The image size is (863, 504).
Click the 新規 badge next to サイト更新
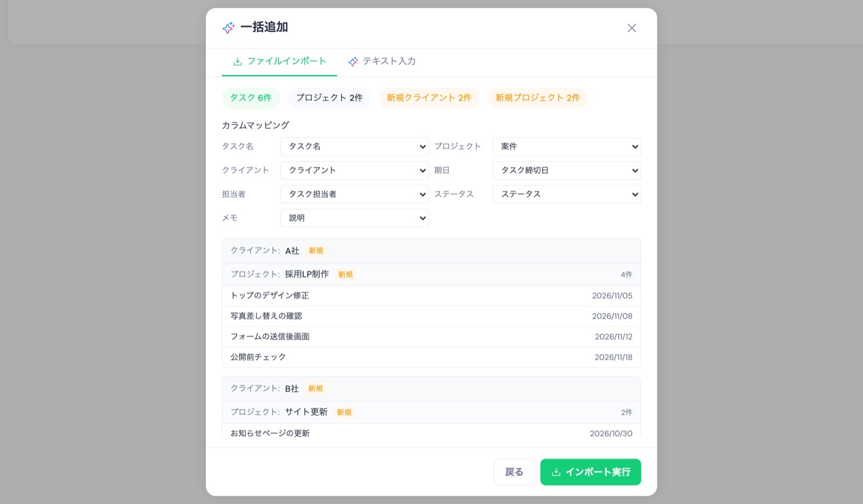(344, 412)
